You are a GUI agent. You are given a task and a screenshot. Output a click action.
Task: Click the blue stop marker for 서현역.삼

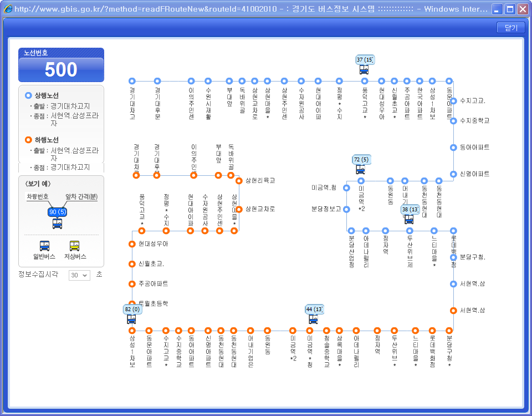453,284
